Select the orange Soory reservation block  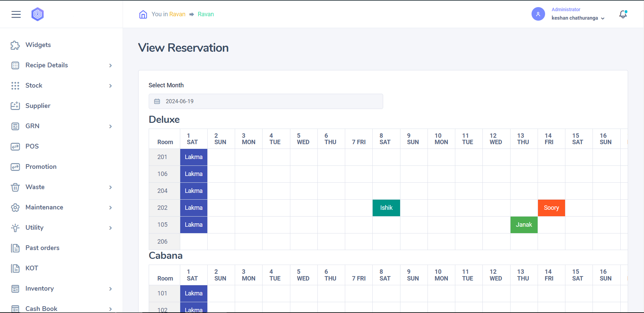point(551,208)
